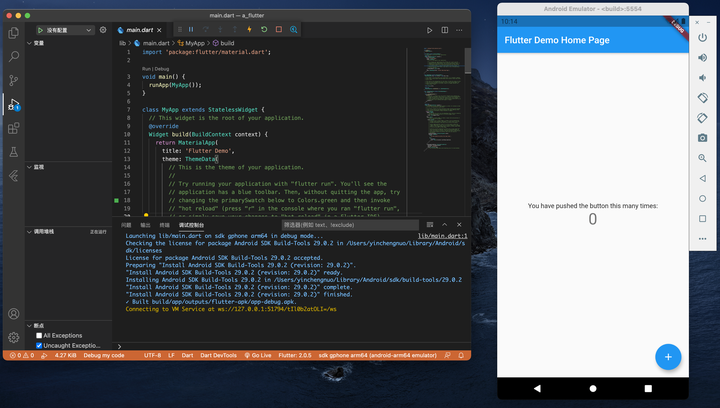Change the sdk gphone arm64 device
The width and height of the screenshot is (720, 408).
pyautogui.click(x=377, y=355)
